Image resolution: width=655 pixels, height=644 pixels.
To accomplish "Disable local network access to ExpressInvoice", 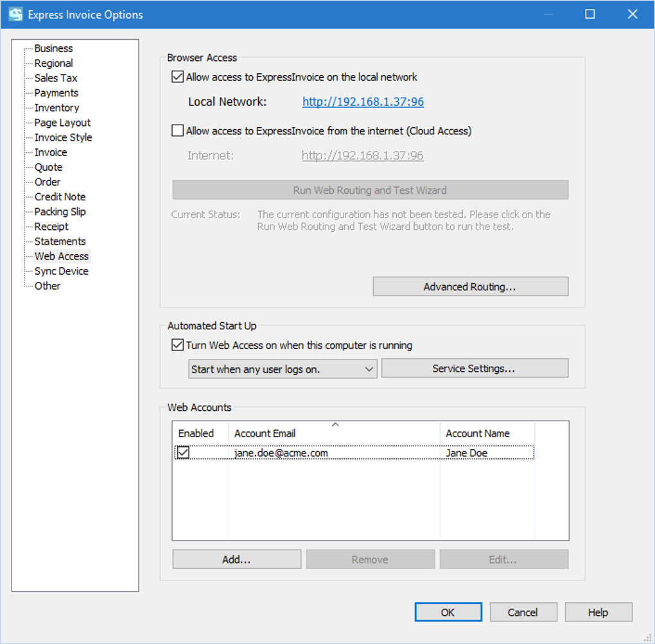I will click(x=177, y=76).
